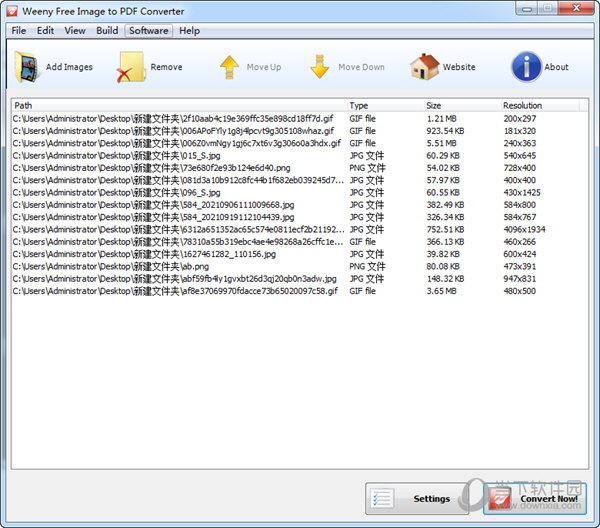
Task: Select the ab.png file row
Action: [299, 266]
